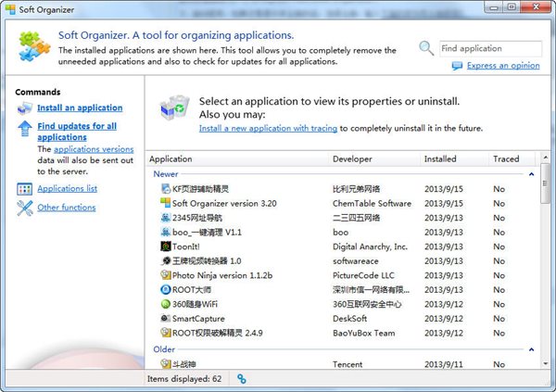The width and height of the screenshot is (556, 392).
Task: Click in the Find application search field
Action: pyautogui.click(x=488, y=48)
